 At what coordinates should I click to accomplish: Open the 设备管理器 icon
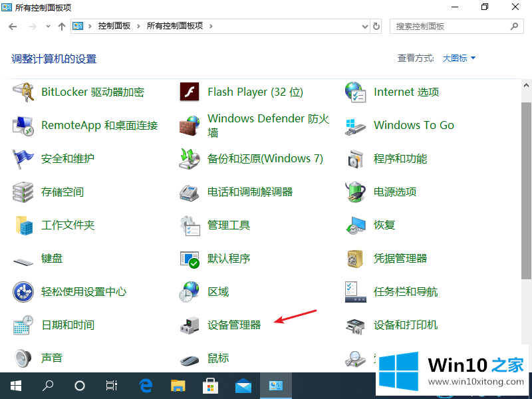(x=190, y=325)
